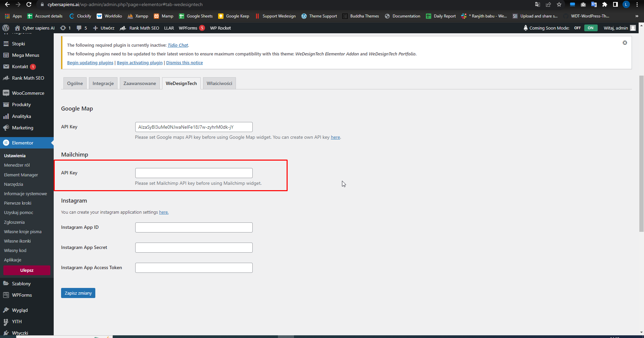The image size is (644, 338).
Task: Click the address bar URL
Action: point(125,4)
